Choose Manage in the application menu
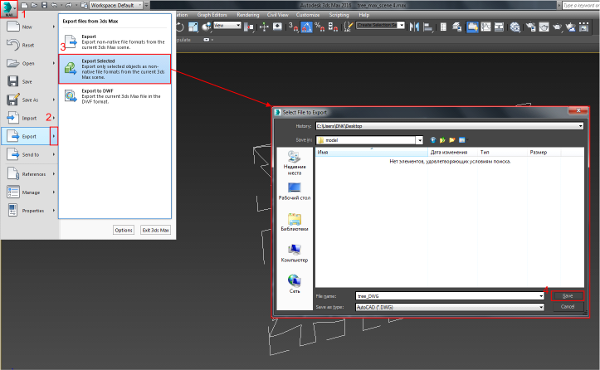 29,192
